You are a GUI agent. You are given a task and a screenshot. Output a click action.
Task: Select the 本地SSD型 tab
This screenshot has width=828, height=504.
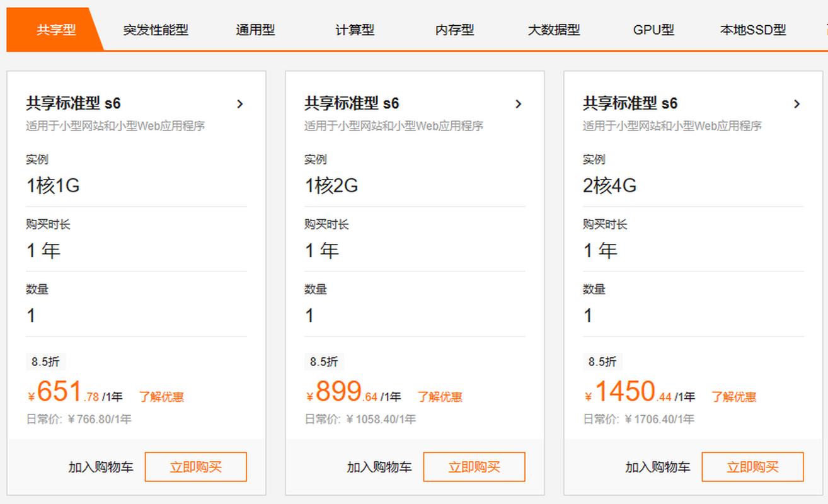[753, 30]
